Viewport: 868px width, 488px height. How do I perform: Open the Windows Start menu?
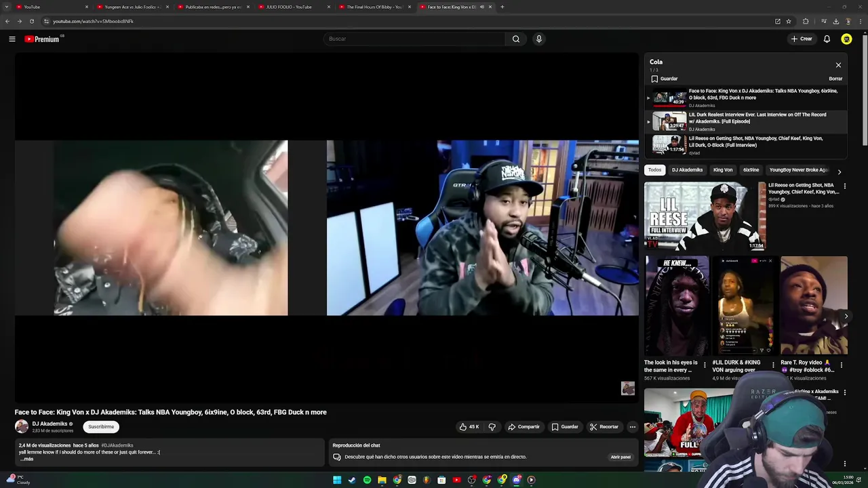[337, 480]
